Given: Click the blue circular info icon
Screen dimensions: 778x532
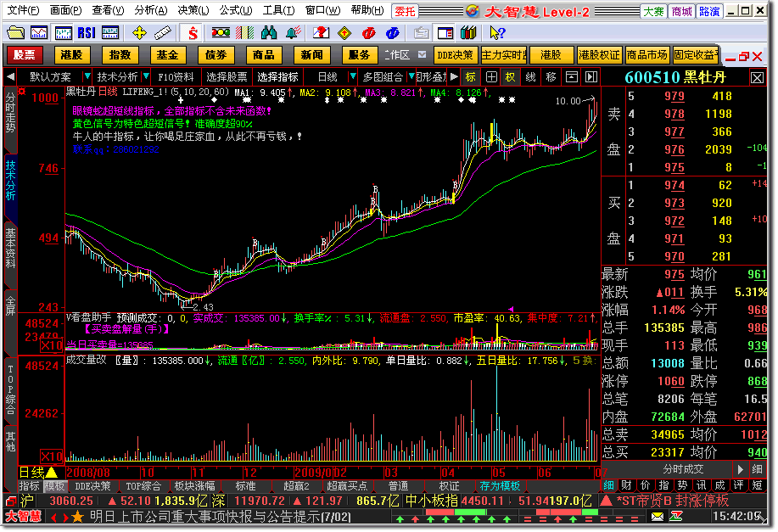Looking at the screenshot, I should coord(393,33).
